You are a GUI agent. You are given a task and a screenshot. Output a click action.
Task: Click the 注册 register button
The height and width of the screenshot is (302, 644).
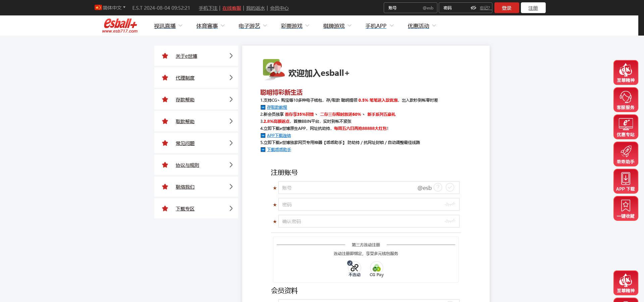533,8
